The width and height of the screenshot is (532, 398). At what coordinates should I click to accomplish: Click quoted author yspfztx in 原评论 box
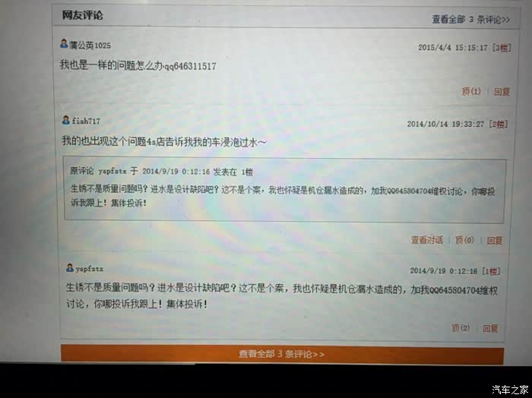[x=112, y=171]
